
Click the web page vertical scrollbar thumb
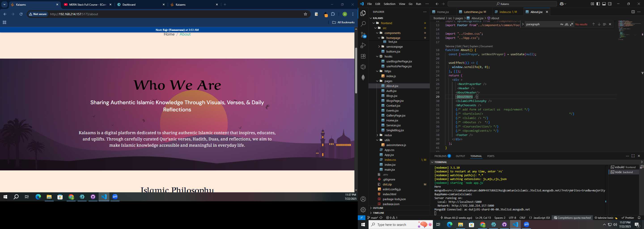tap(356, 70)
